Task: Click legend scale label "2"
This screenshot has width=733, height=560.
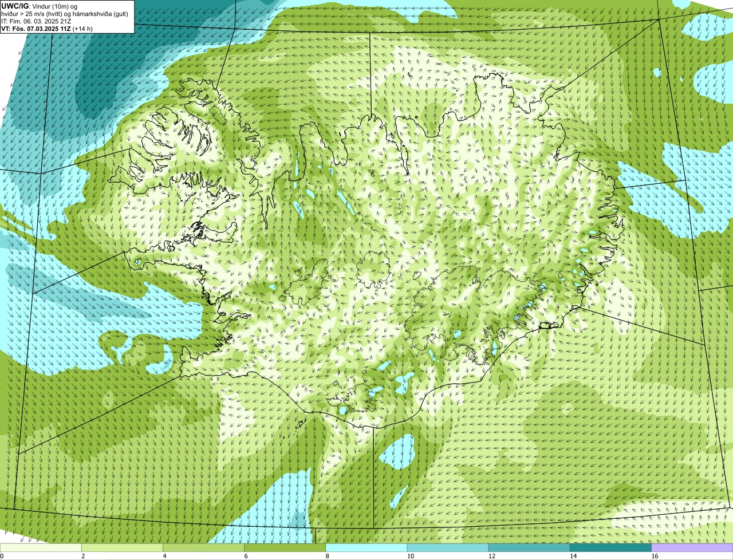Action: pos(83,556)
